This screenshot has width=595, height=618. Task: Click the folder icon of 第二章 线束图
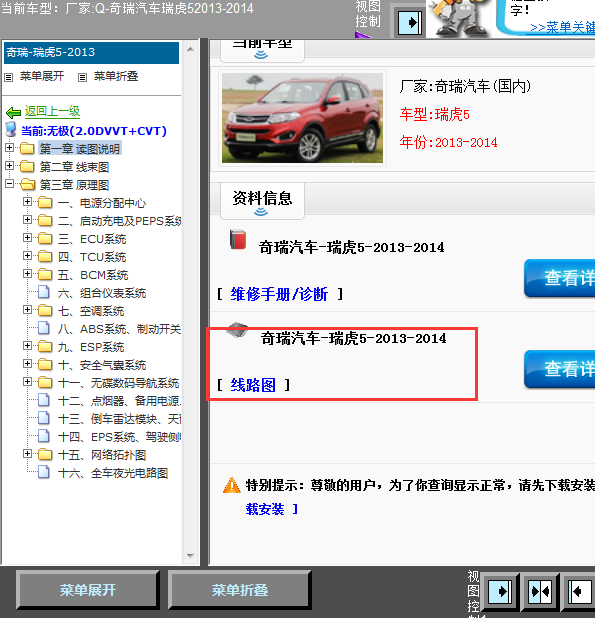coord(27,167)
